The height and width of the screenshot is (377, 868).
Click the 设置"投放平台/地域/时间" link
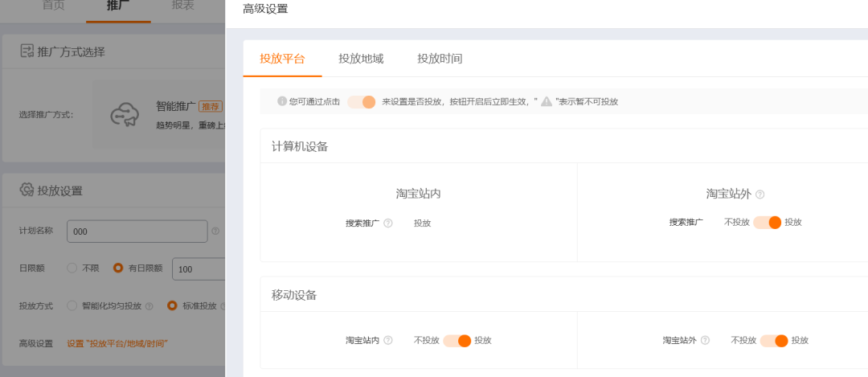(117, 344)
